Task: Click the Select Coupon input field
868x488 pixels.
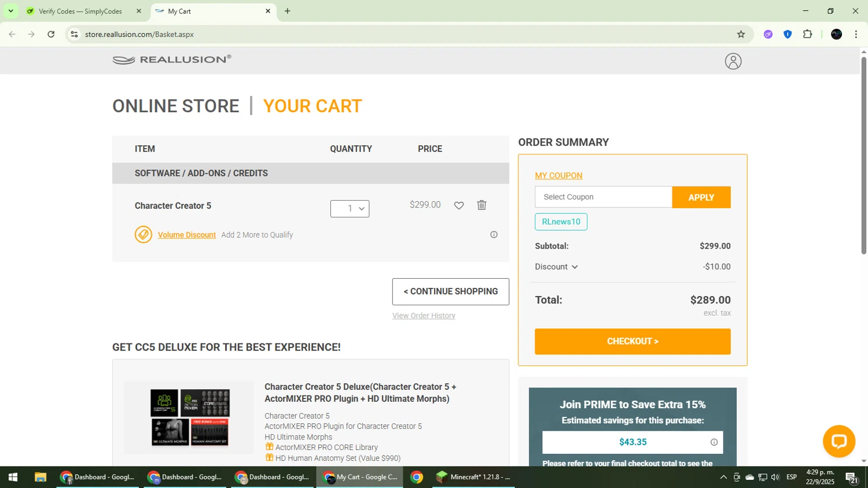Action: 603,197
